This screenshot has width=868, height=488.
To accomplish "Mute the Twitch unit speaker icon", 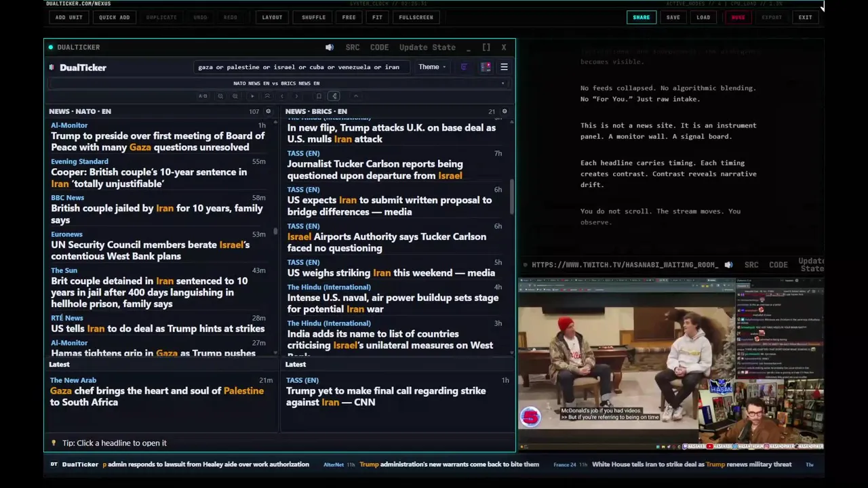I will click(728, 265).
